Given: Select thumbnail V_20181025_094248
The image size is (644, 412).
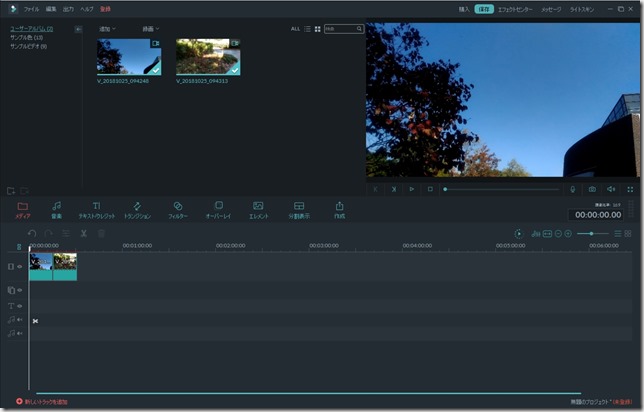Looking at the screenshot, I should tap(129, 57).
